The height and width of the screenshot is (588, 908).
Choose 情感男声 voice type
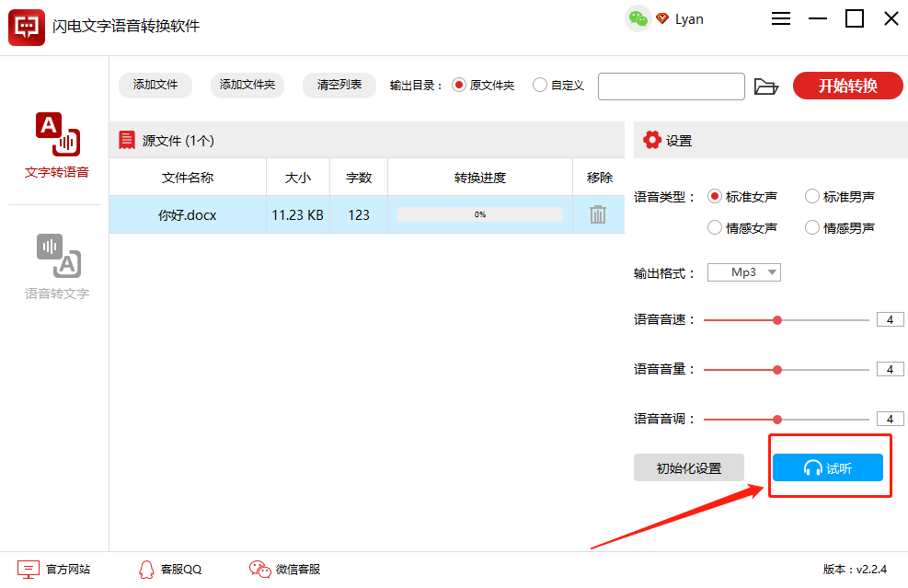(x=840, y=228)
